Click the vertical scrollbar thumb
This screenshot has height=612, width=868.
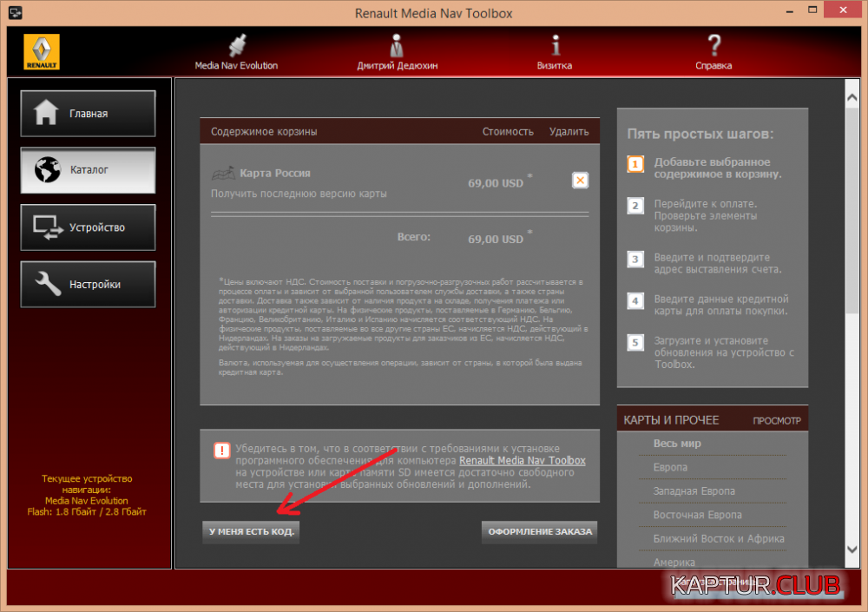click(852, 210)
